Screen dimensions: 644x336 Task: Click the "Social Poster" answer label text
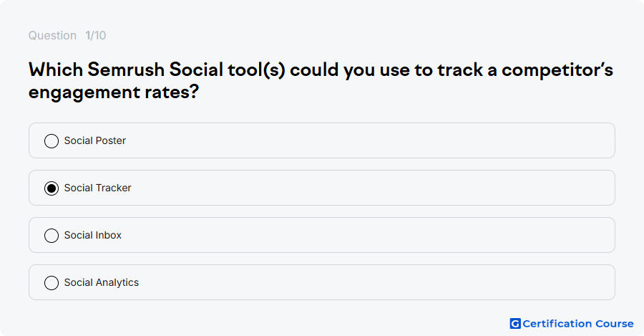click(x=95, y=140)
